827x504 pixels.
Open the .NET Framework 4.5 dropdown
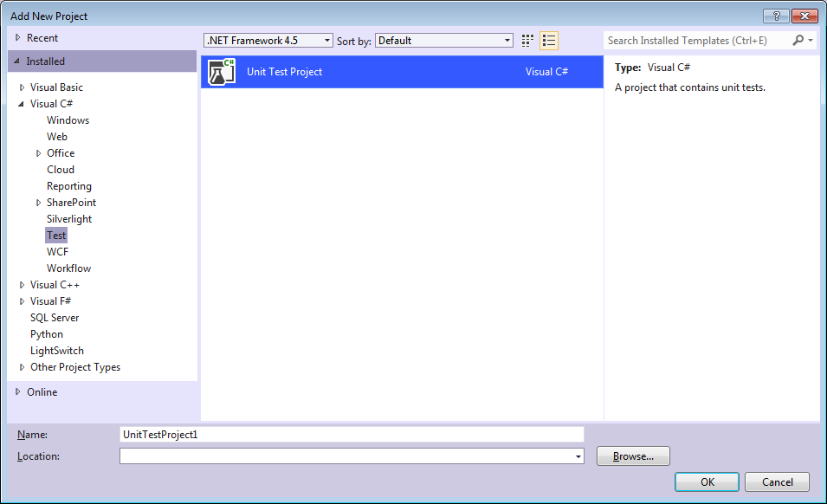[268, 41]
